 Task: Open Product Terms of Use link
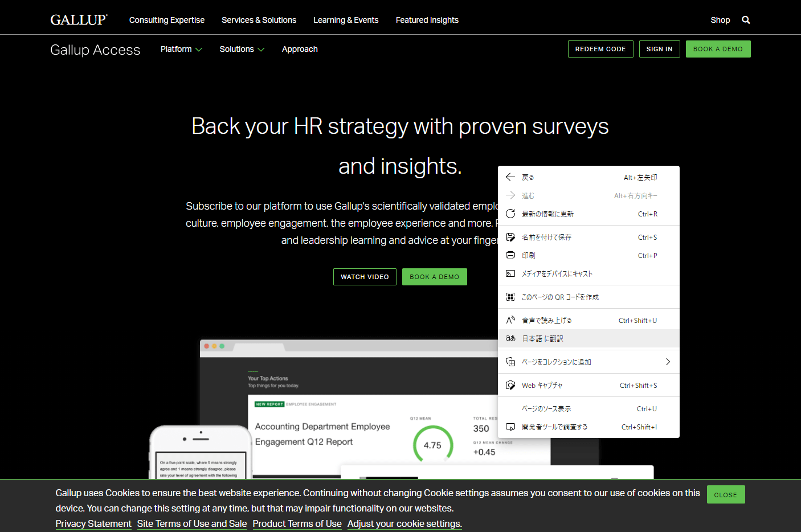(297, 523)
